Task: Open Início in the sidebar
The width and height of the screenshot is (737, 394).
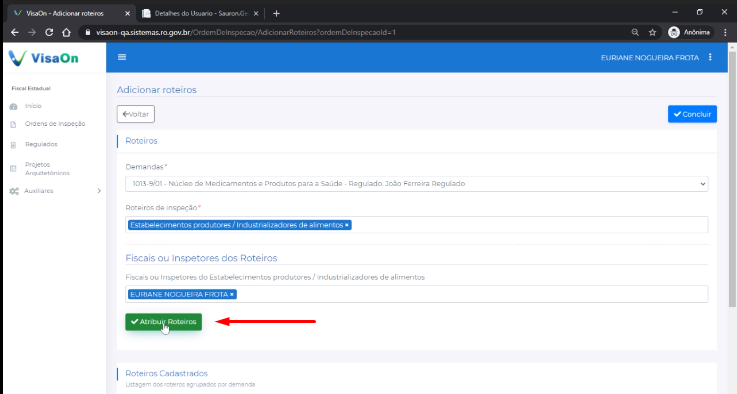Action: [33, 106]
